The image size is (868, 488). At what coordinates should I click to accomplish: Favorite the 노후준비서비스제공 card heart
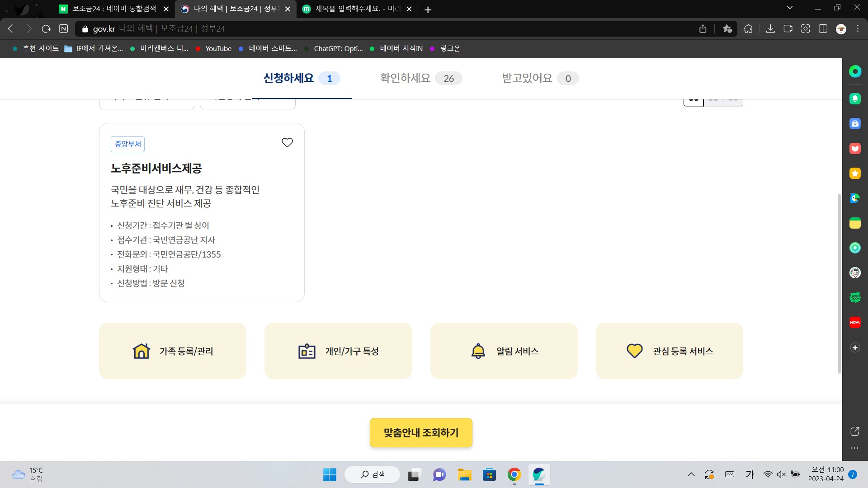point(287,143)
